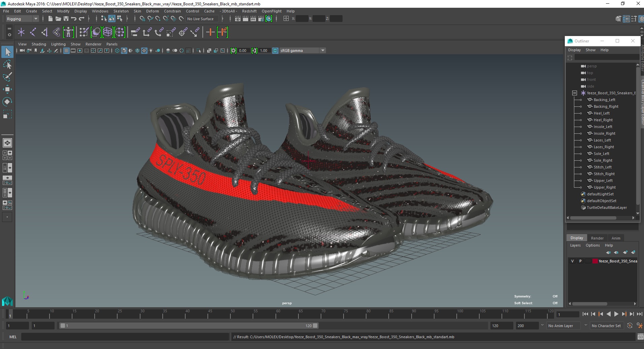The image size is (644, 349).
Task: Click the orange plus shelf icon
Action: click(x=210, y=32)
